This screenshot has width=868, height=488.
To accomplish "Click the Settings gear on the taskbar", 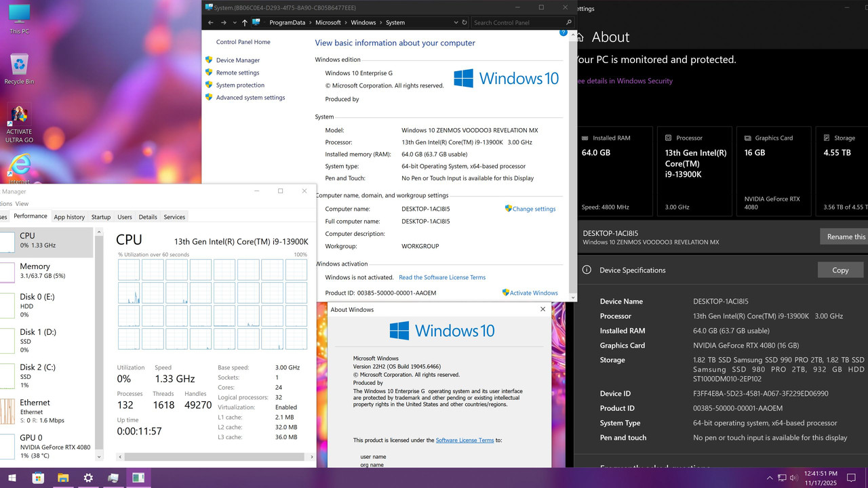I will pyautogui.click(x=88, y=478).
